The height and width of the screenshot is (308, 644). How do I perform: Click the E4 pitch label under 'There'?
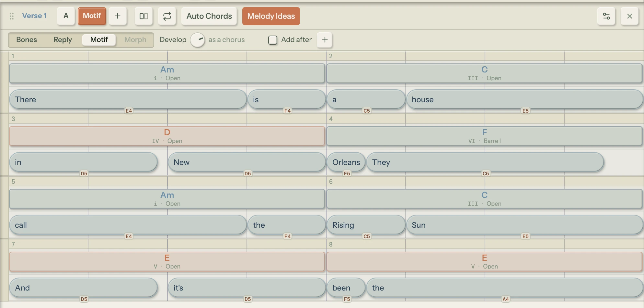129,111
